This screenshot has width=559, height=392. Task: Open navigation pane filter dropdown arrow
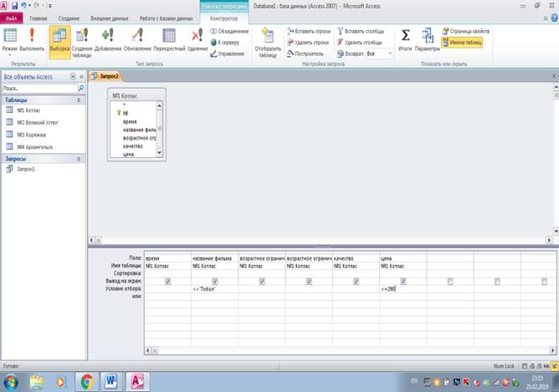(73, 77)
